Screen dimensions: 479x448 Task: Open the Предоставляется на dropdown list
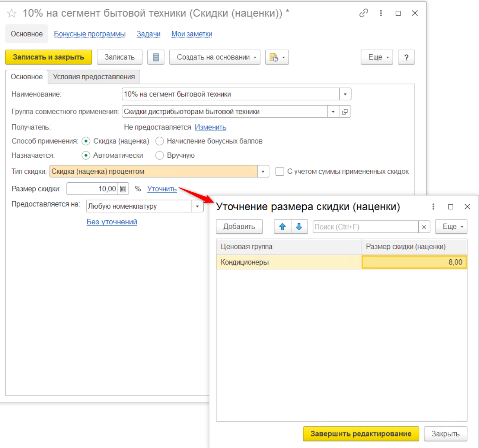coord(197,207)
